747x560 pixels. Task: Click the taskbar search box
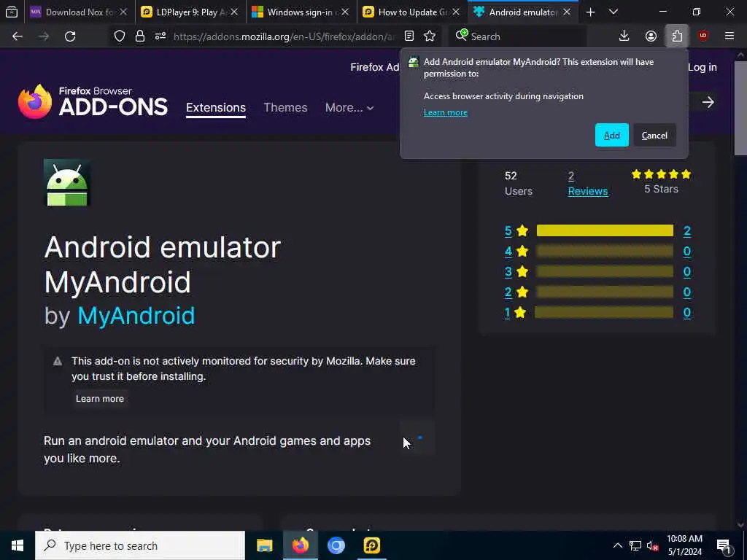[140, 545]
